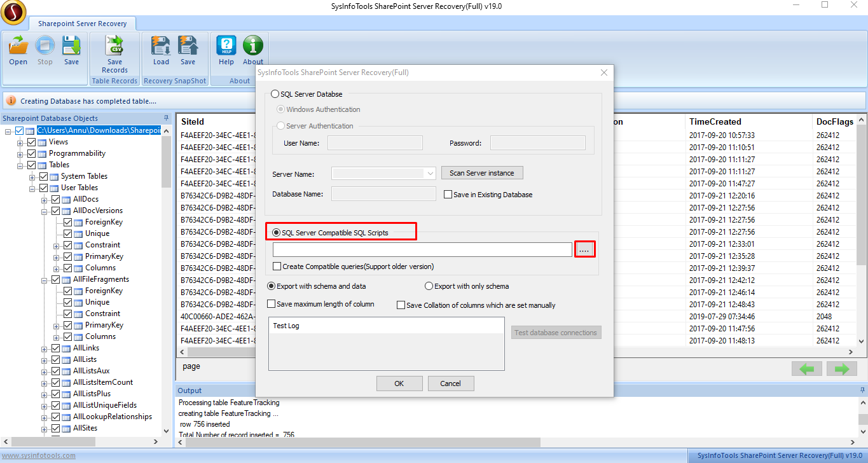Select the AllLinks table icon in tree
Image resolution: width=868 pixels, height=463 pixels.
coord(66,348)
